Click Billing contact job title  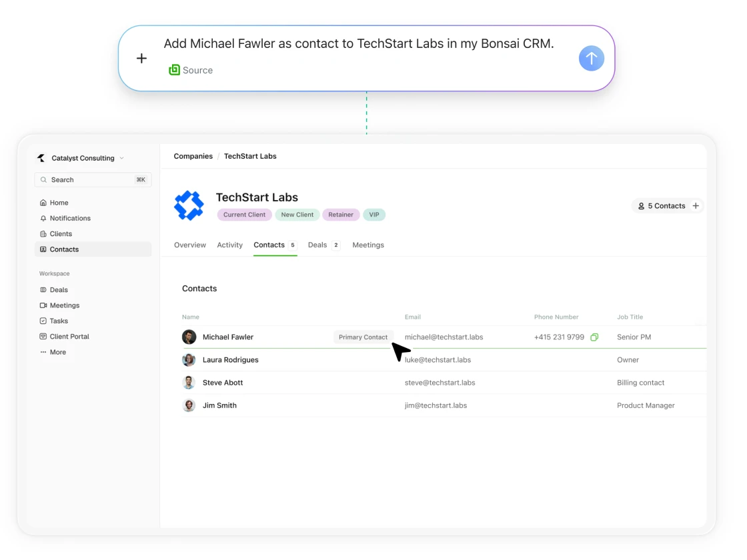pos(640,383)
